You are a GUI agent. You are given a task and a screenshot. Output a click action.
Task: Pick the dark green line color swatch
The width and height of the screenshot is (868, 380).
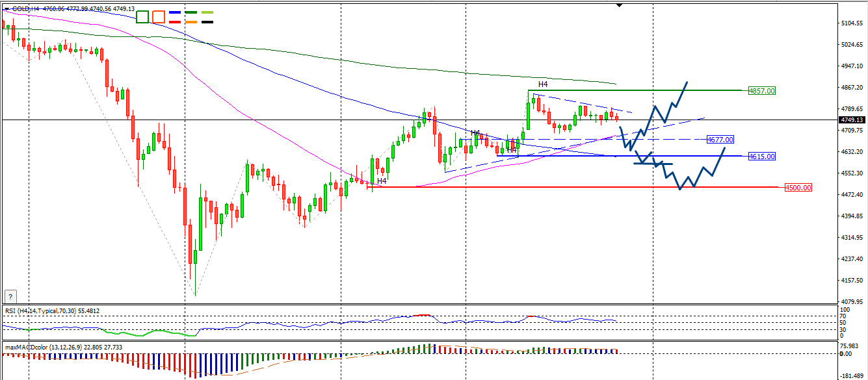point(191,12)
